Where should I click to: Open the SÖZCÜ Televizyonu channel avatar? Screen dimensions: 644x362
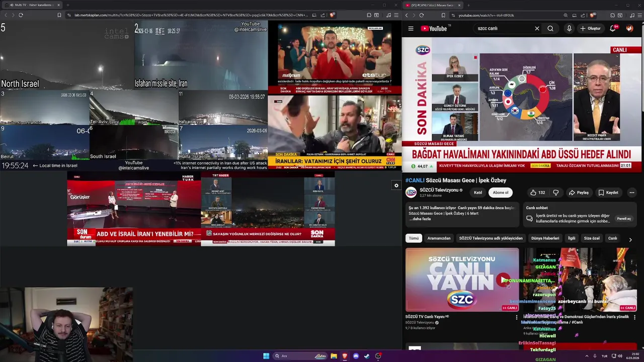tap(411, 193)
